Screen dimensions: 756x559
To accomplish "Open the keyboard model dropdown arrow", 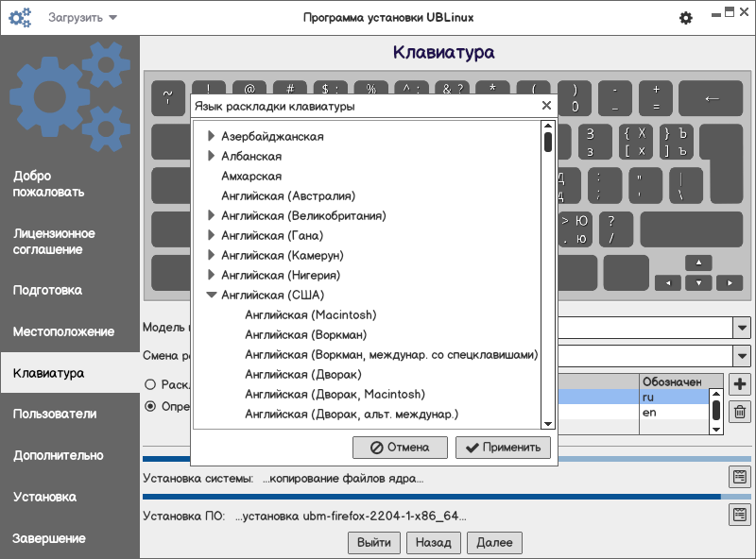I will 742,328.
